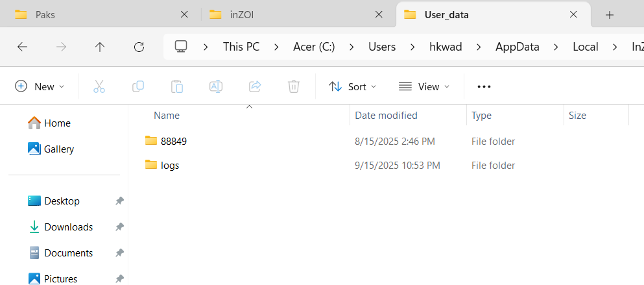644x285 pixels.
Task: Open the View layout dropdown
Action: [x=423, y=86]
